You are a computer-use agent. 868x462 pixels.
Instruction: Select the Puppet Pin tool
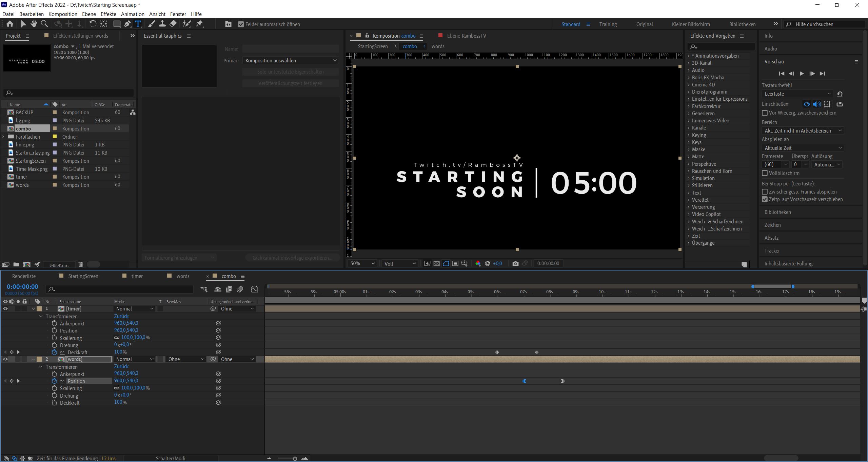point(200,24)
